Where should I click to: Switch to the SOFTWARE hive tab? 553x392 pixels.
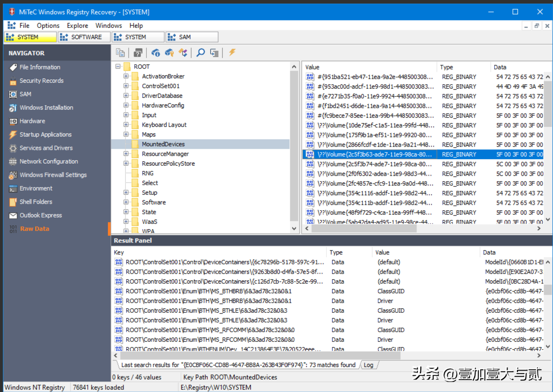(84, 37)
